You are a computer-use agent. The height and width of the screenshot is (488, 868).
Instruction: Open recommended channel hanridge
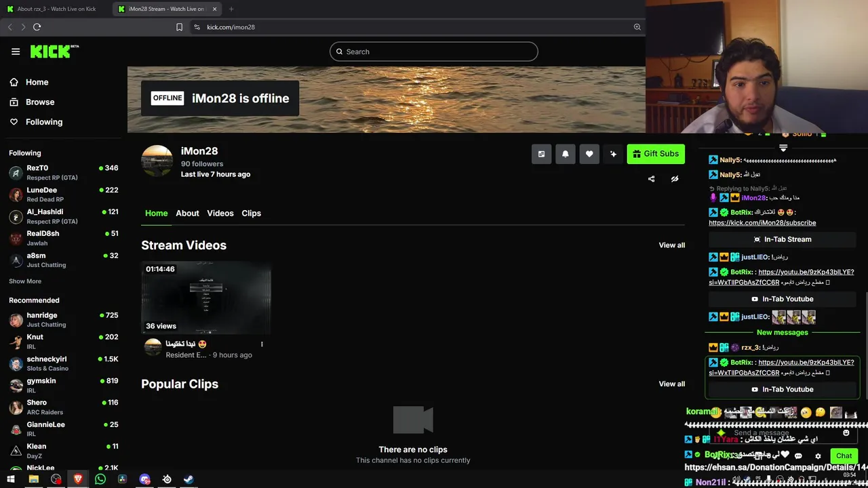tap(63, 320)
